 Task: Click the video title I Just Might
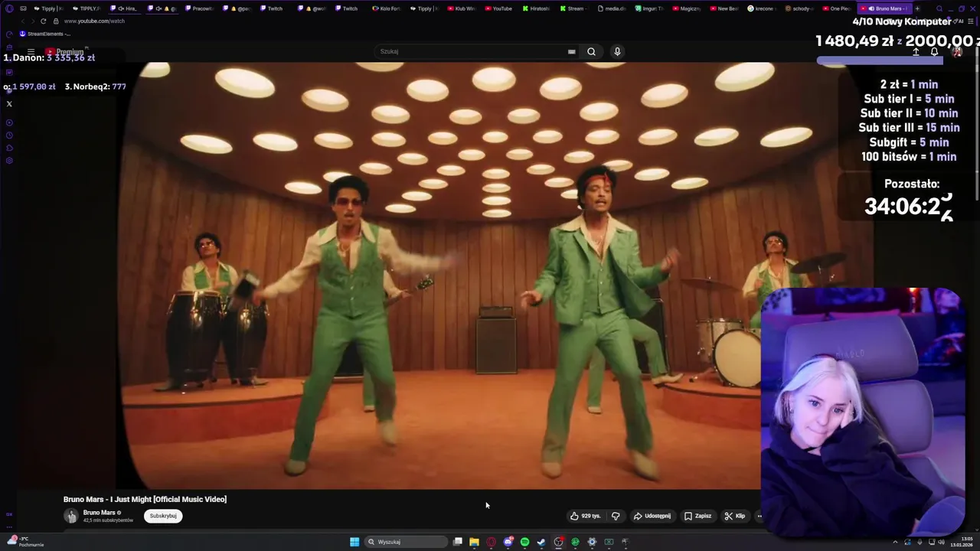click(145, 499)
